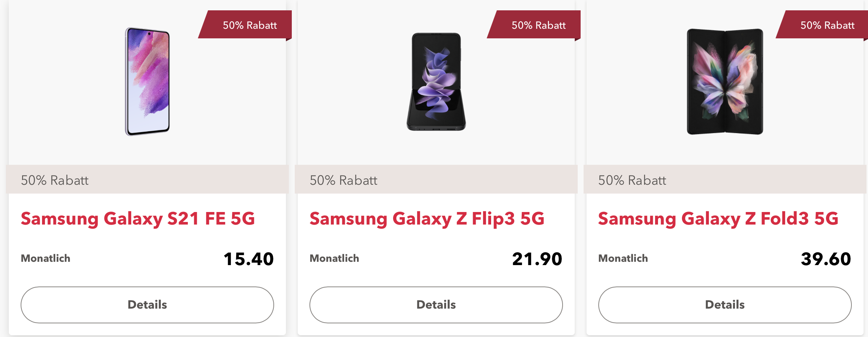
Task: Open Details for Samsung Galaxy S21 FE 5G
Action: 147,305
